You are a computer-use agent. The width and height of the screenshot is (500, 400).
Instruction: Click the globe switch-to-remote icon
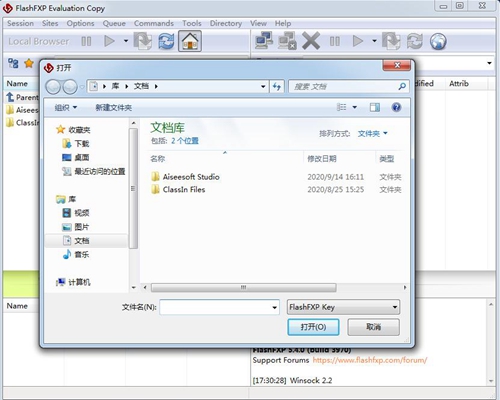click(x=438, y=41)
